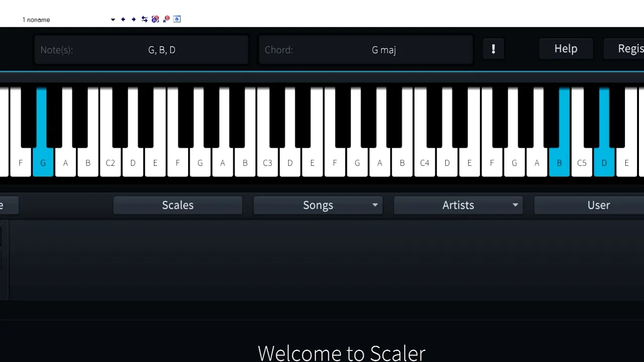Click the Chord display showing G maj
This screenshot has width=644, height=362.
[x=366, y=50]
